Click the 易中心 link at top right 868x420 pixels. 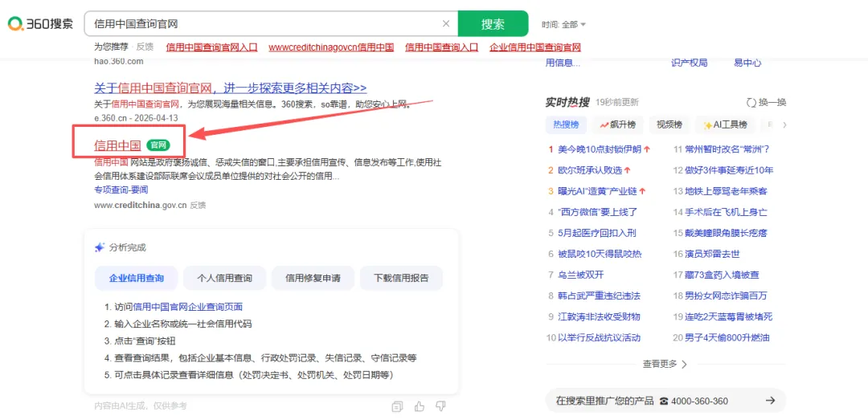coord(747,63)
